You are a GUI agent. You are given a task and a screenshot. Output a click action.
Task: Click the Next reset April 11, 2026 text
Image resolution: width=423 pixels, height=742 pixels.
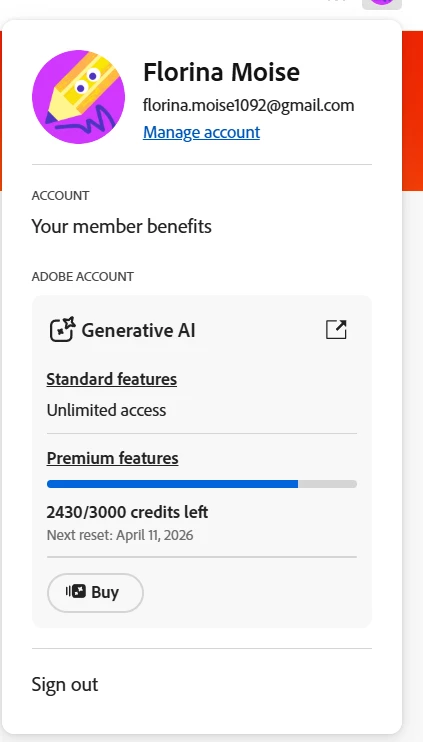(x=120, y=535)
